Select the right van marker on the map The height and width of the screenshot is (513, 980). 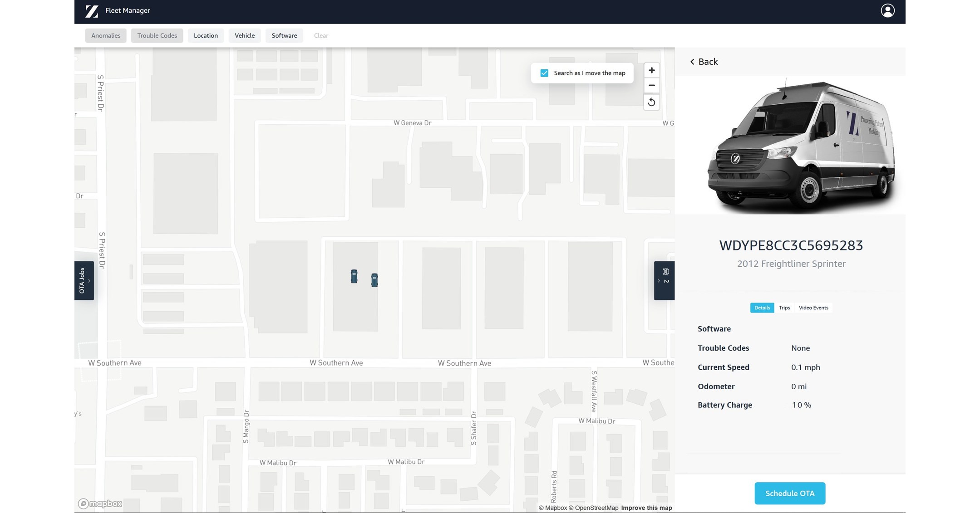374,280
